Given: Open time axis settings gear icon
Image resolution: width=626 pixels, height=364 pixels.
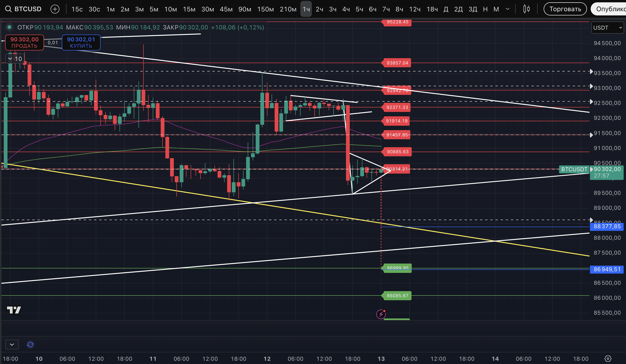Looking at the screenshot, I should click(608, 359).
